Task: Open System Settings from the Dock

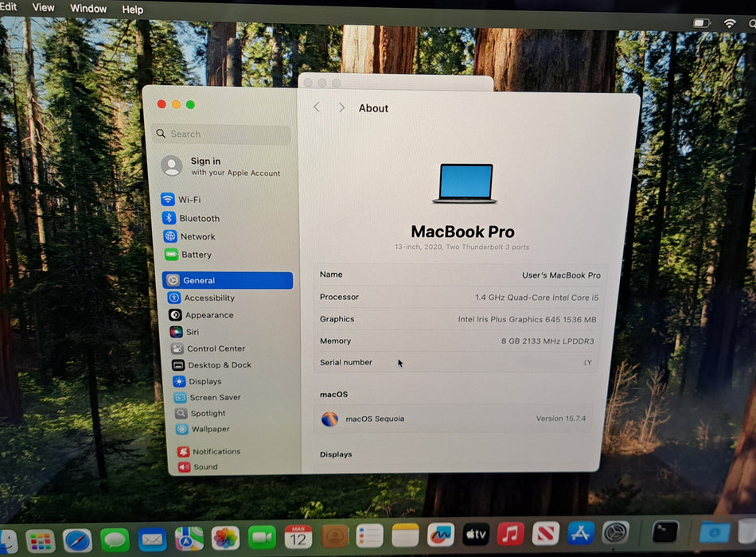Action: pyautogui.click(x=616, y=532)
